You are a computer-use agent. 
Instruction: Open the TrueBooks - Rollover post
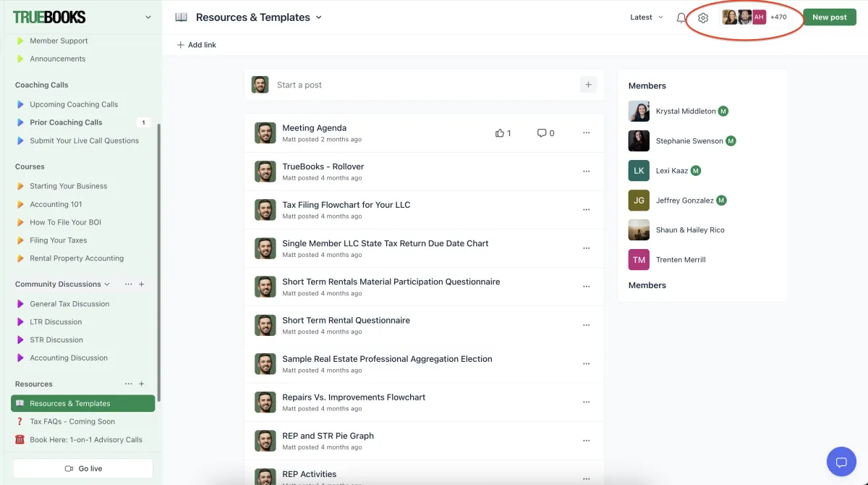pyautogui.click(x=323, y=166)
